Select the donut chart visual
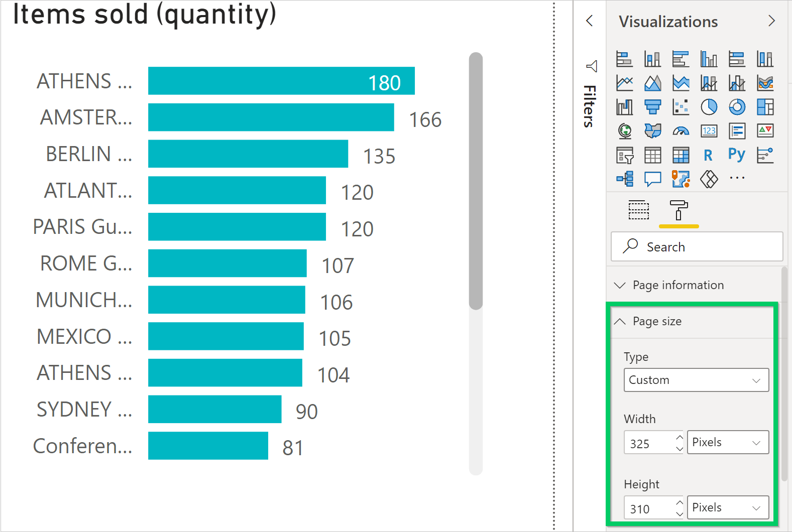The width and height of the screenshot is (792, 532). (x=737, y=107)
